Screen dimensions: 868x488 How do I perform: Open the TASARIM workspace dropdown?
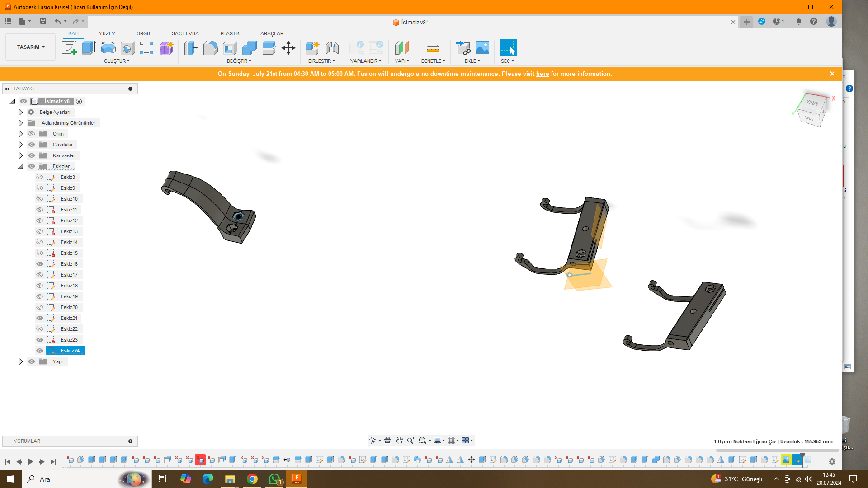[31, 47]
